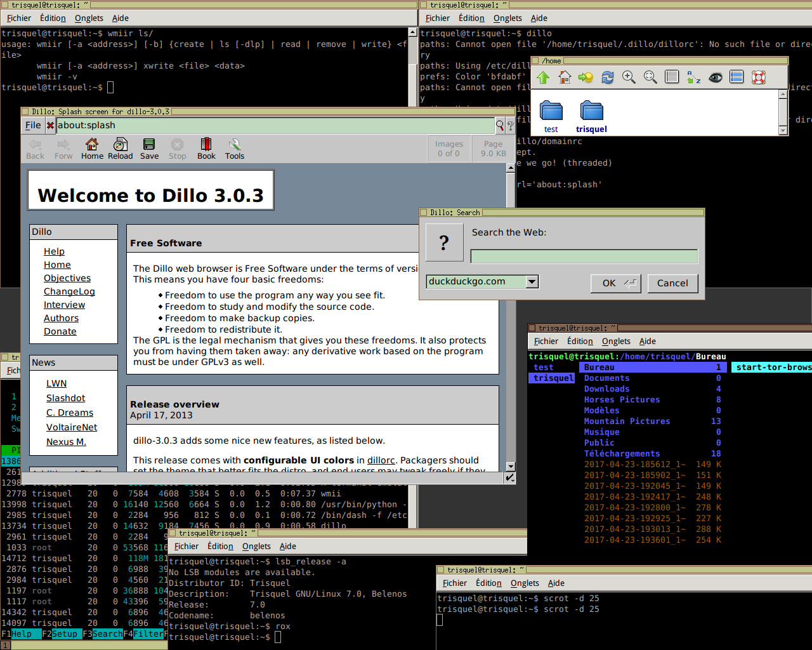Click Dillo Home toolbar button

[x=92, y=149]
